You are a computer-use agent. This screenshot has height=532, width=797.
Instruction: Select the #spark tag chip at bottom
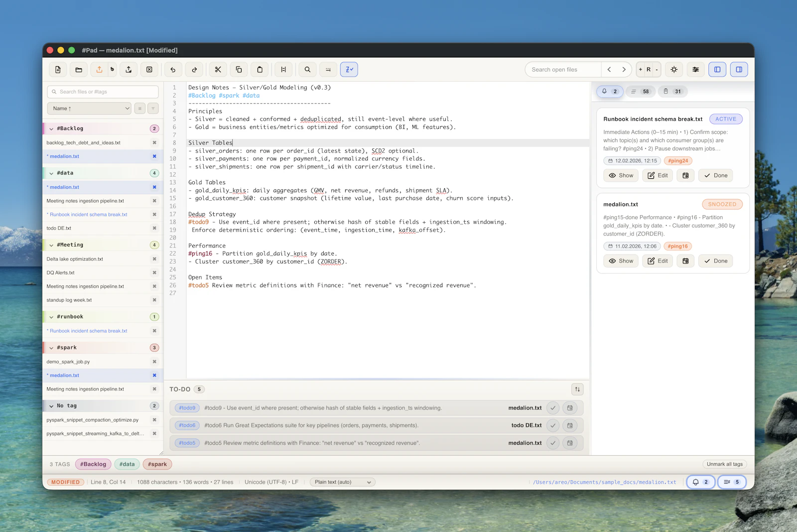click(157, 464)
